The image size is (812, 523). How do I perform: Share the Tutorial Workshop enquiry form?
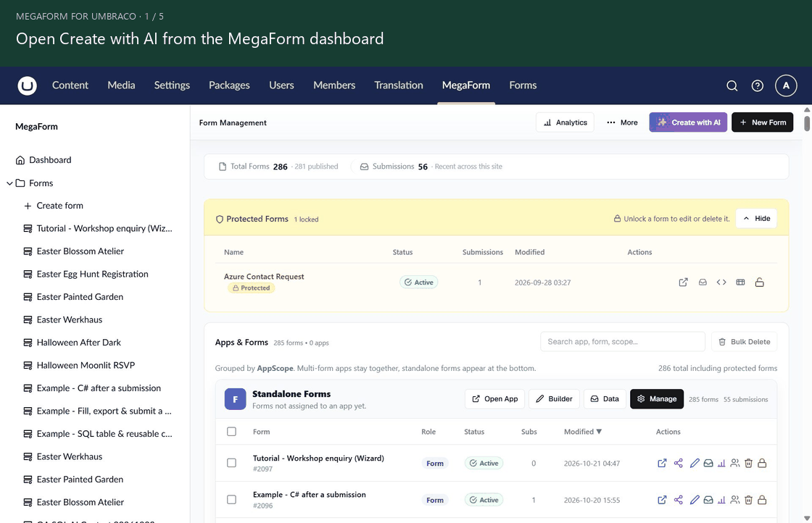[679, 463]
